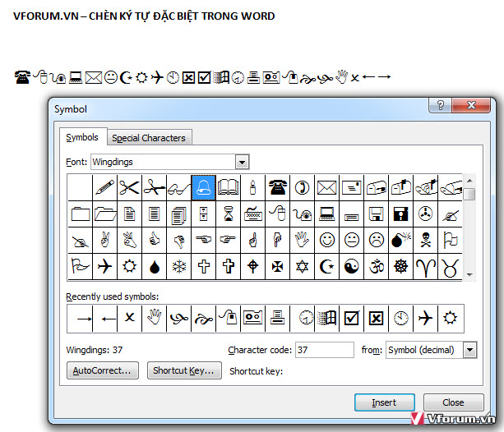Select the Windows logo in recently used symbols
The image size is (504, 432).
[x=327, y=319]
